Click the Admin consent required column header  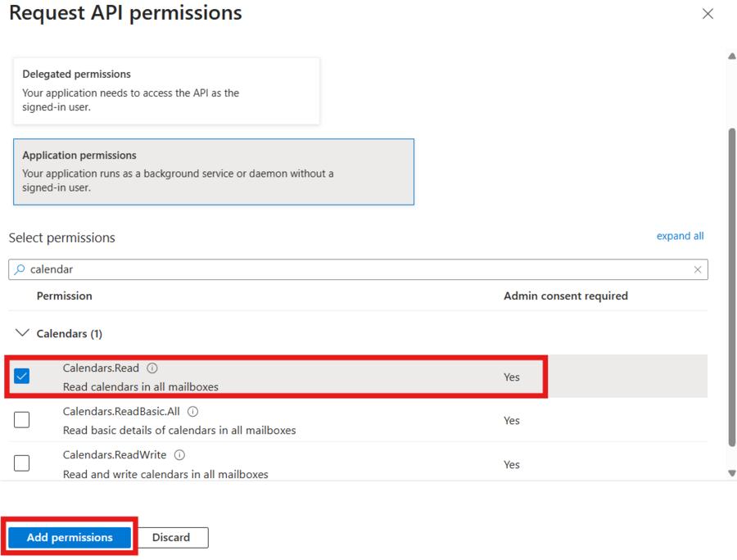[566, 296]
